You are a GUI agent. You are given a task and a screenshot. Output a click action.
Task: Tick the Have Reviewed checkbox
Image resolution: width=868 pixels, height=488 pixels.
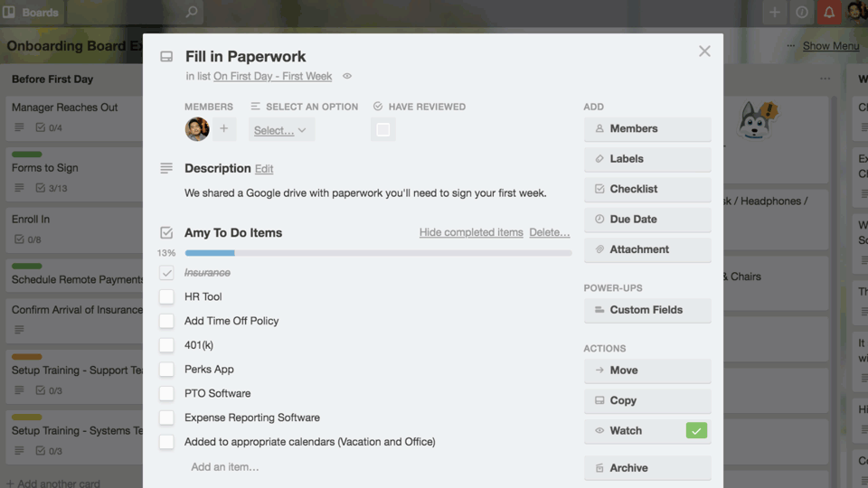(x=383, y=129)
